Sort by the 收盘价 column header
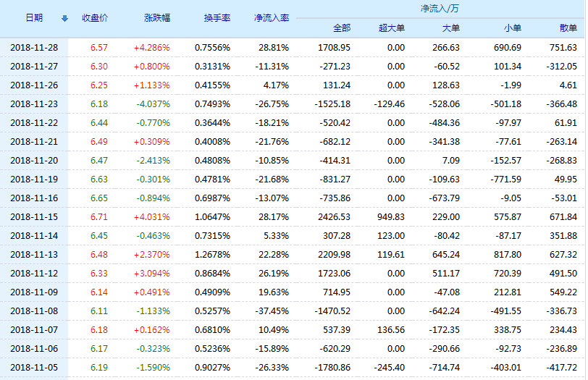The width and height of the screenshot is (588, 380). (96, 17)
